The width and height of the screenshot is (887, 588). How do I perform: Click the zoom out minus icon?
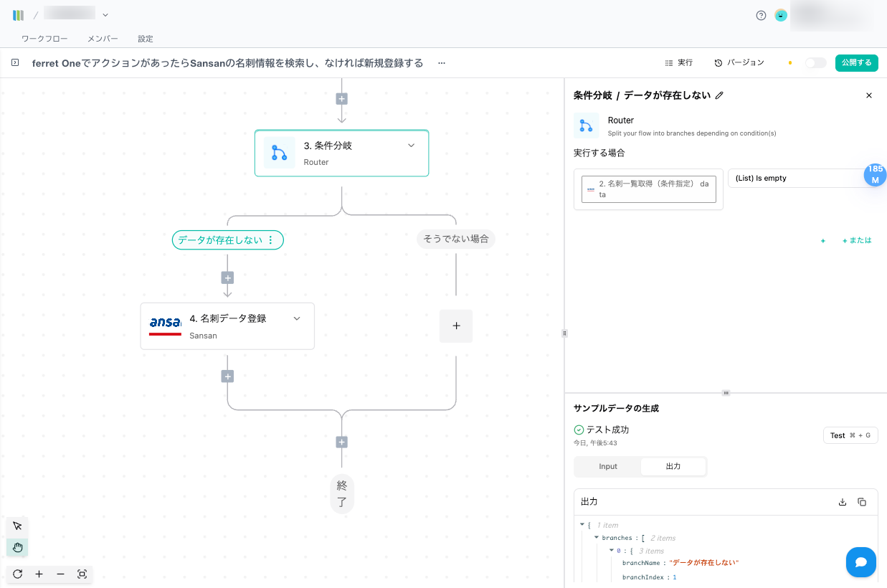click(x=60, y=574)
